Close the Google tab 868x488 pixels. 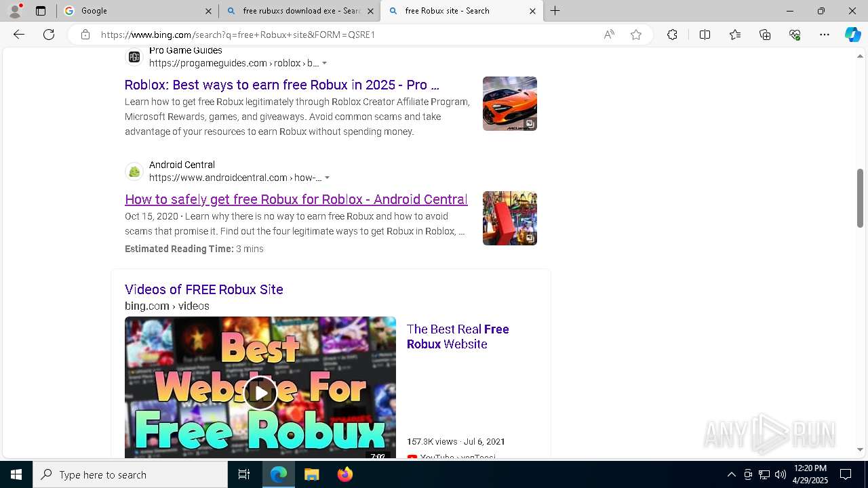(209, 11)
